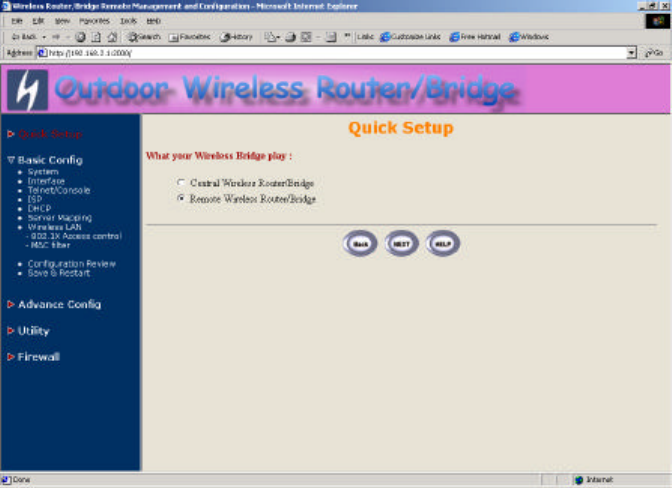Open the Favorites menu
This screenshot has height=488, width=672.
pos(94,21)
